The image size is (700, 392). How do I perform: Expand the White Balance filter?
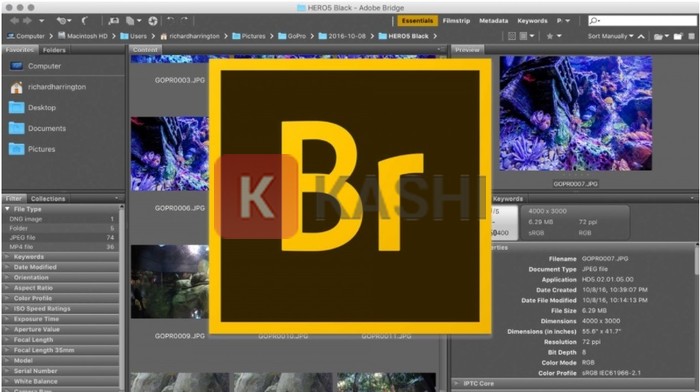(61, 381)
